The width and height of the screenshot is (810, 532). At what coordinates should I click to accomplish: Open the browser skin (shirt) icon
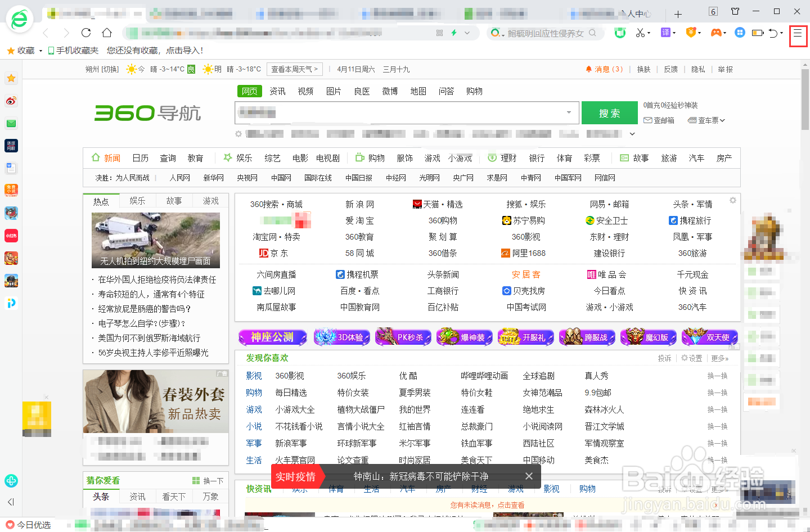point(735,11)
